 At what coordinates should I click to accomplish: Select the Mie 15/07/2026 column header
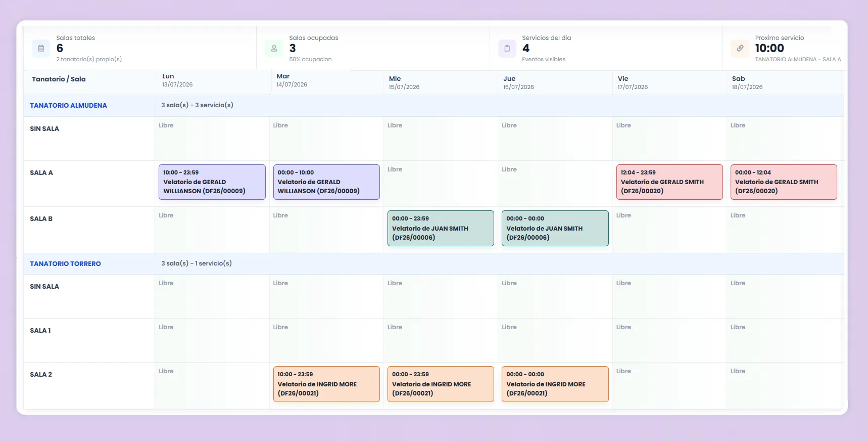pyautogui.click(x=441, y=82)
